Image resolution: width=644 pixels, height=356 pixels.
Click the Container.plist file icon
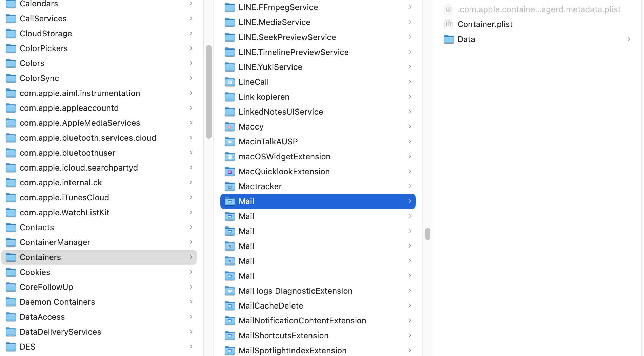[449, 24]
